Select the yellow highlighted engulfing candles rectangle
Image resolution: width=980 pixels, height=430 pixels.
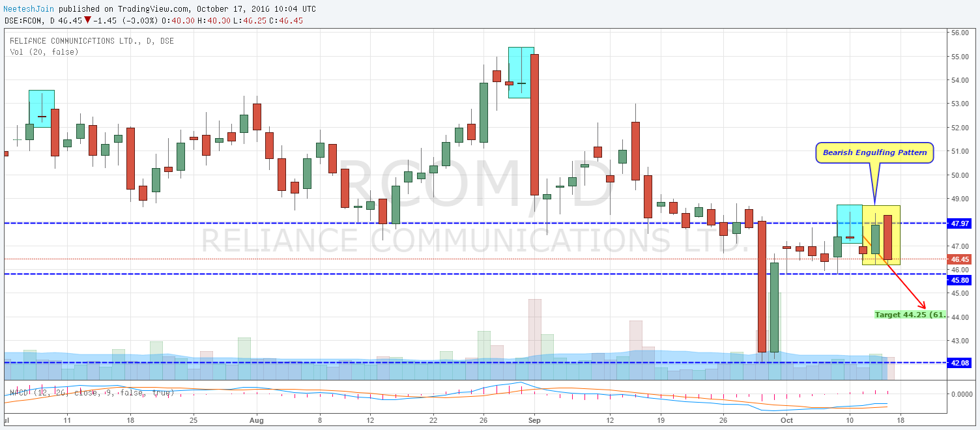point(881,235)
